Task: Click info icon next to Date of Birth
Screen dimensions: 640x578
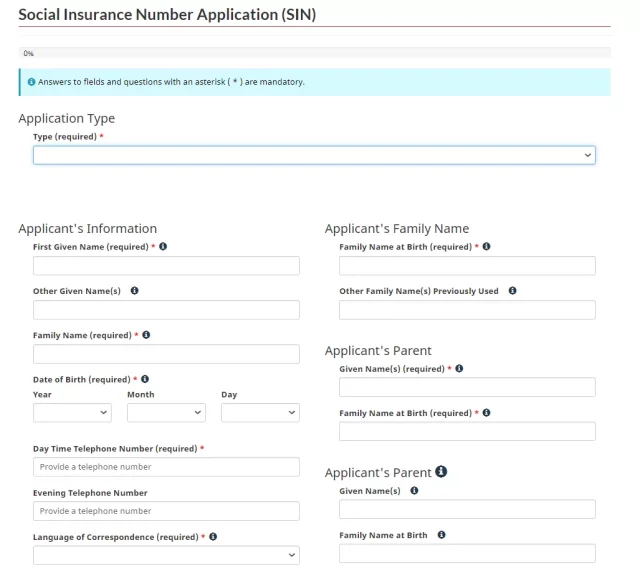Action: (145, 379)
